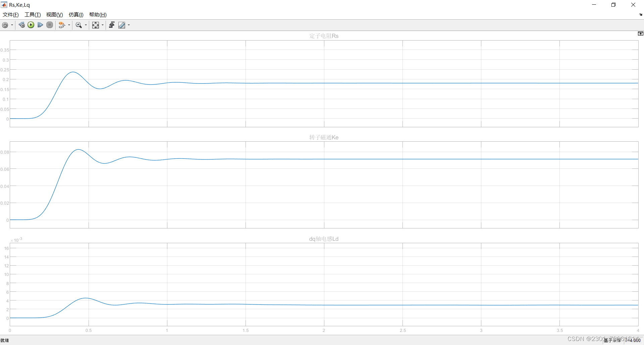
Task: Click the ×10⁻³ exponent label on Ld plot
Action: (x=16, y=240)
